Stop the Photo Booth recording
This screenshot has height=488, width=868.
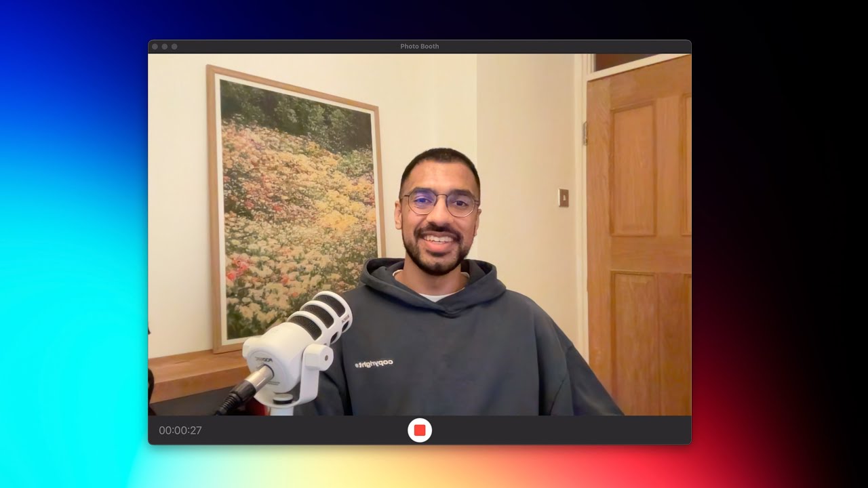coord(420,430)
